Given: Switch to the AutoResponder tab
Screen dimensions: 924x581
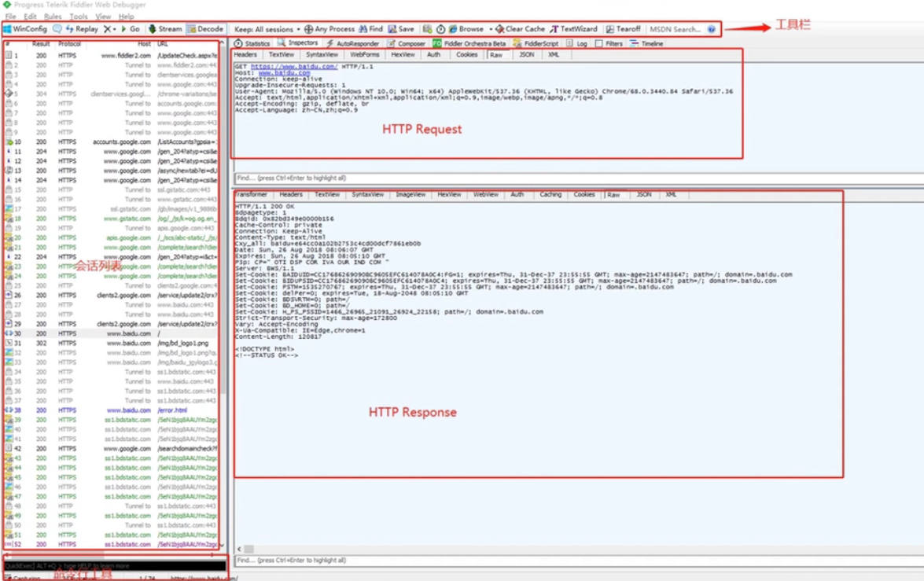Looking at the screenshot, I should click(352, 43).
